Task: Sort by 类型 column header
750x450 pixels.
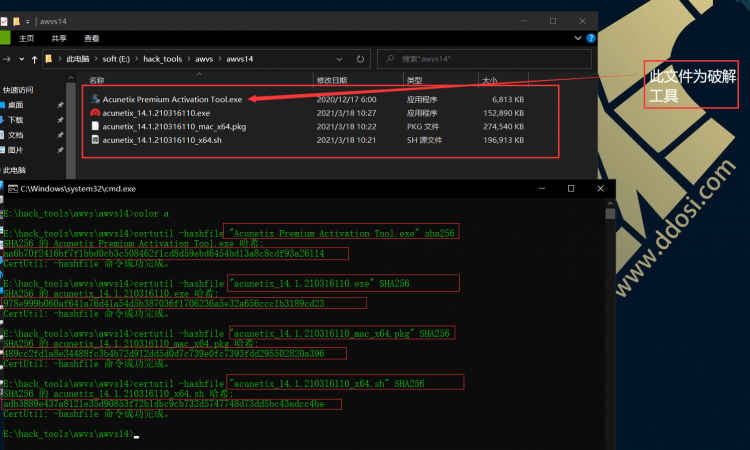Action: (414, 80)
